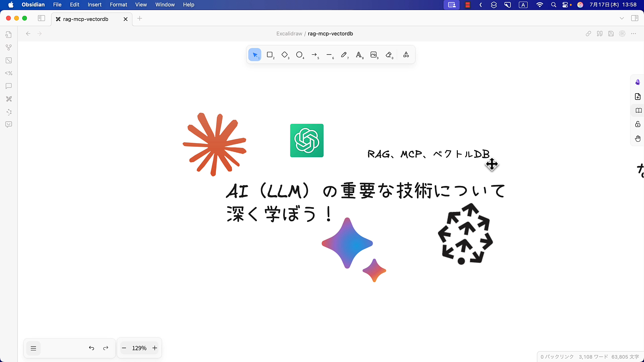Navigate back with the left arrow
This screenshot has height=362, width=644.
(28, 34)
